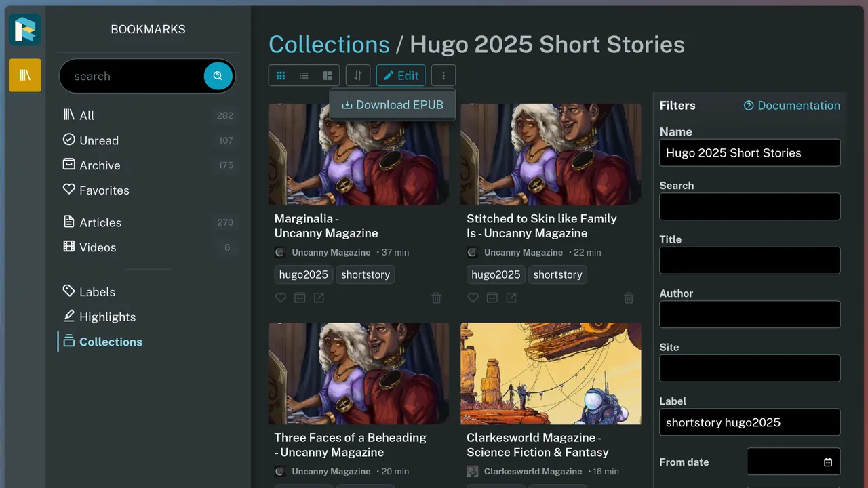Favorite Stitched to Skin like Family Is
The width and height of the screenshot is (868, 488).
tap(473, 298)
